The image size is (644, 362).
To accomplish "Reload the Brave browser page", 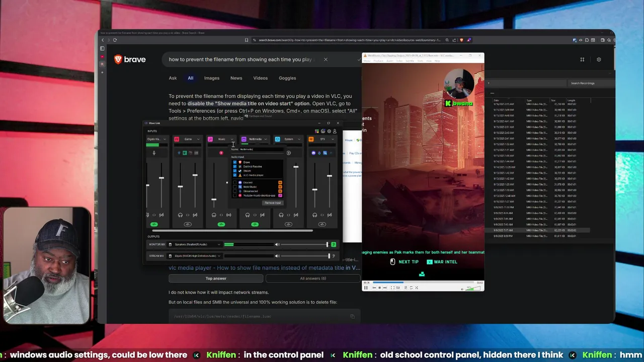I will click(x=115, y=40).
